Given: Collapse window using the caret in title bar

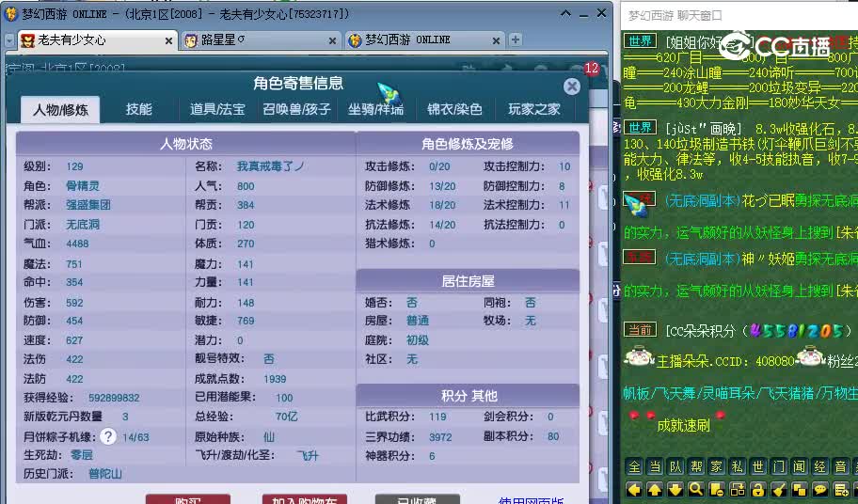Looking at the screenshot, I should 564,14.
